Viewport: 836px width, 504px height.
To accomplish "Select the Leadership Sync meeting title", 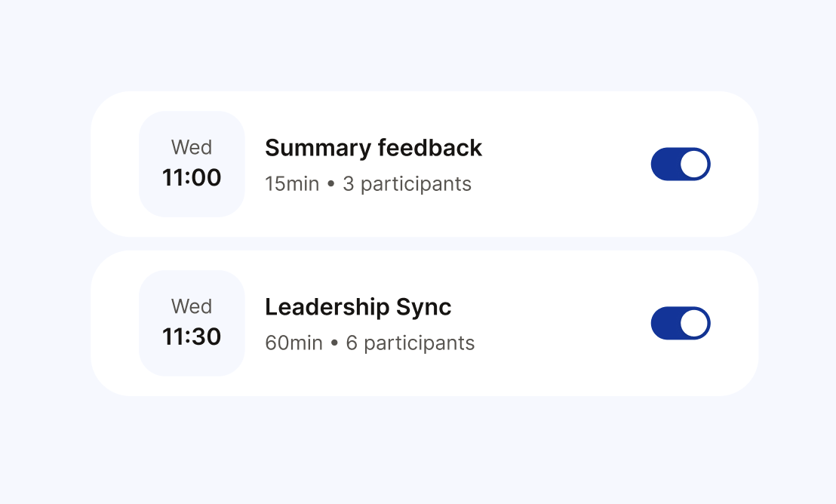I will [x=358, y=307].
